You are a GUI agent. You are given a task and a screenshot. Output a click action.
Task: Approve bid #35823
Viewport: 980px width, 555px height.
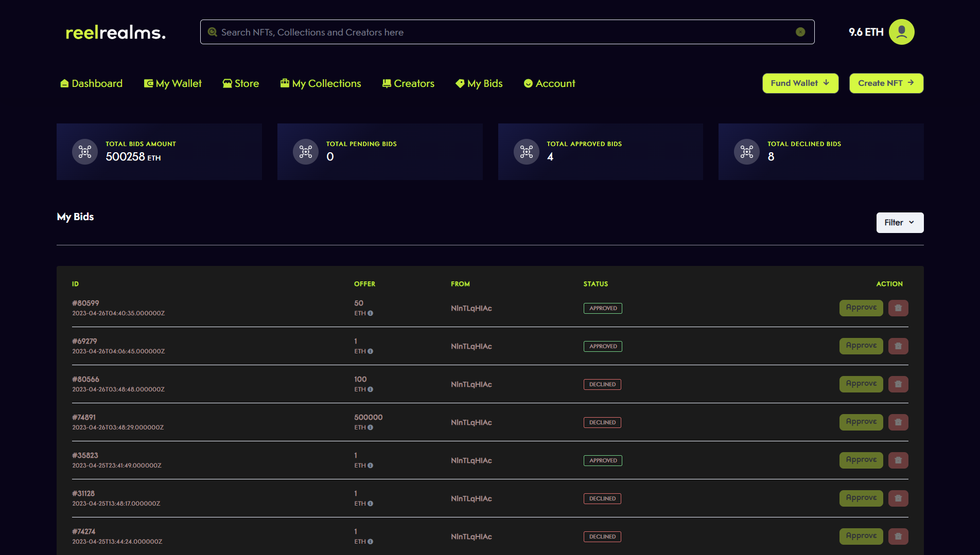861,460
